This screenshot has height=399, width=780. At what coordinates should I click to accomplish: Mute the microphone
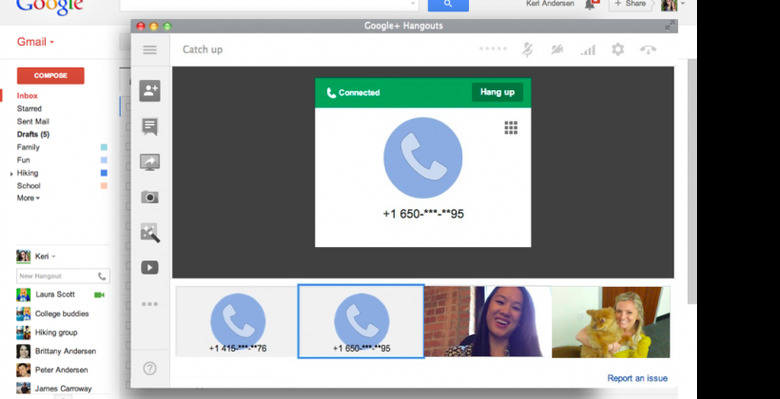[527, 49]
